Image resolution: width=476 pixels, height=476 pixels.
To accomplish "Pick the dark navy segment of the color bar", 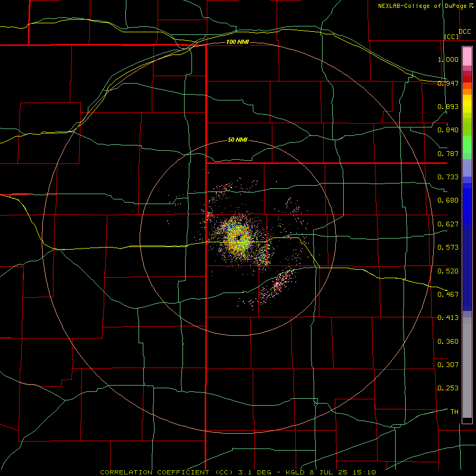I will coord(467,270).
